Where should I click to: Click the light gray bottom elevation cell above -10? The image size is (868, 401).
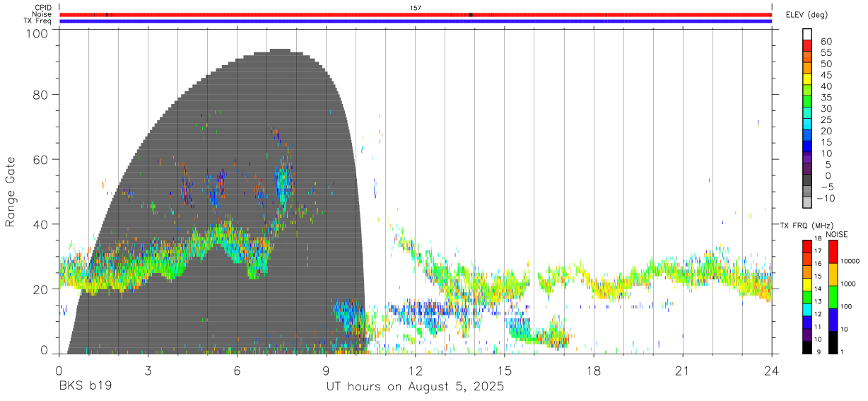[807, 203]
